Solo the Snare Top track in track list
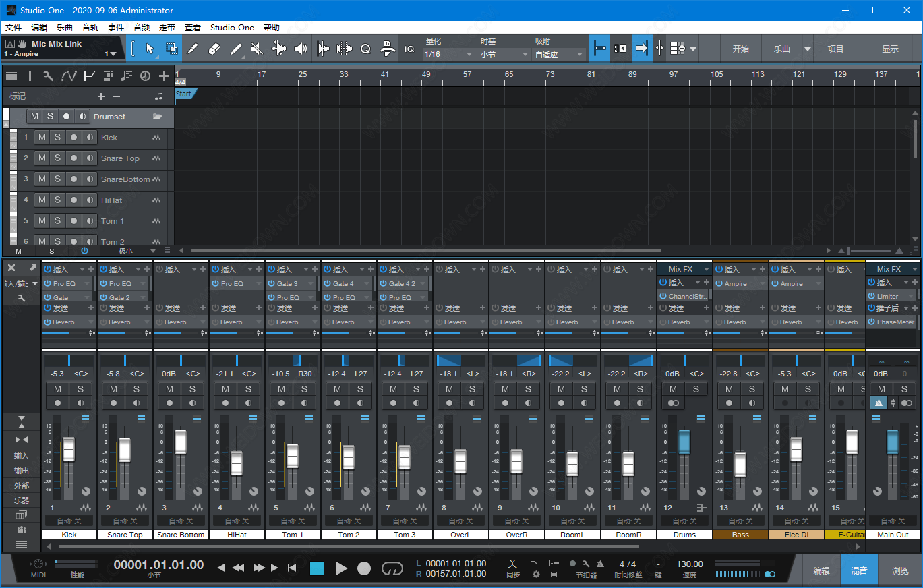 [57, 158]
